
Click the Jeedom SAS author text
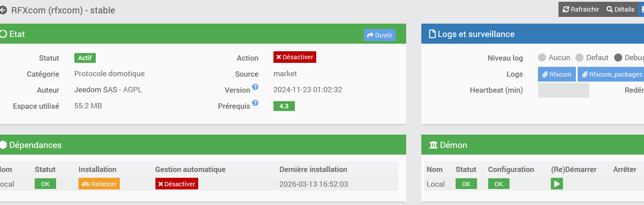[95, 90]
